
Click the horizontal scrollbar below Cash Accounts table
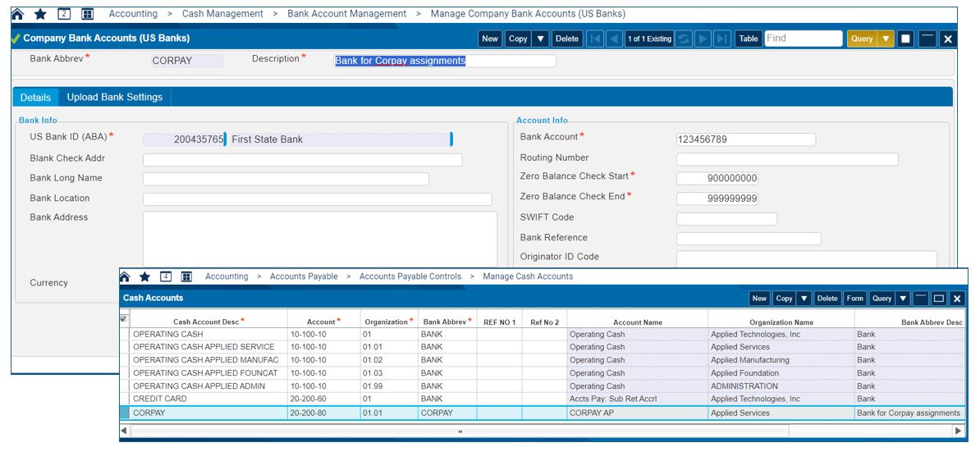pyautogui.click(x=460, y=431)
